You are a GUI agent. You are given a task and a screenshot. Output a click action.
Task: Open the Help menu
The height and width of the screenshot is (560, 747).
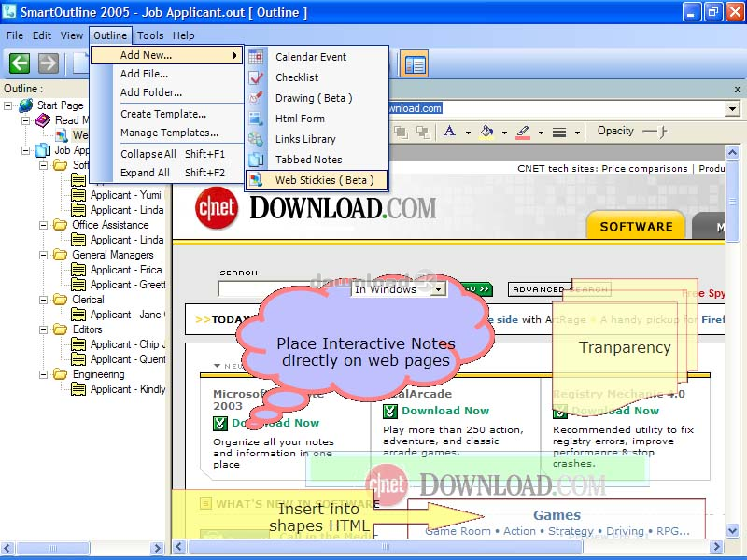(x=183, y=35)
